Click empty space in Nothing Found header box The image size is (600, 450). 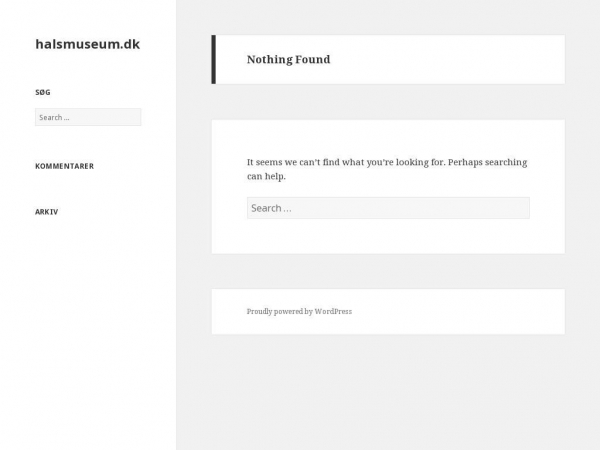448,59
